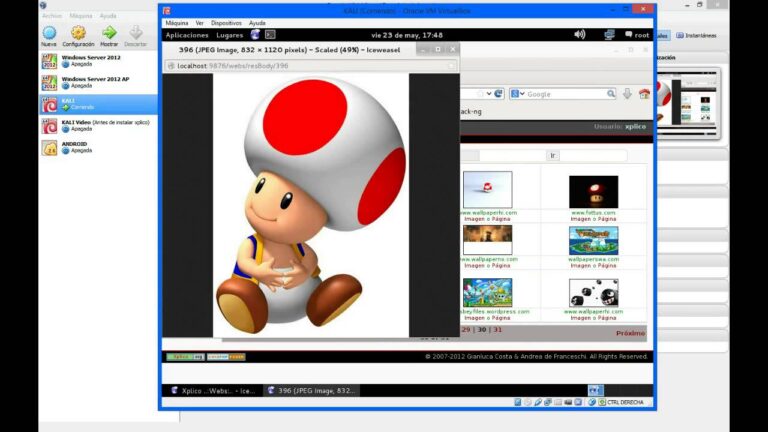
Task: Open the Archivo menu in VirtualBox Manager
Action: tap(52, 16)
